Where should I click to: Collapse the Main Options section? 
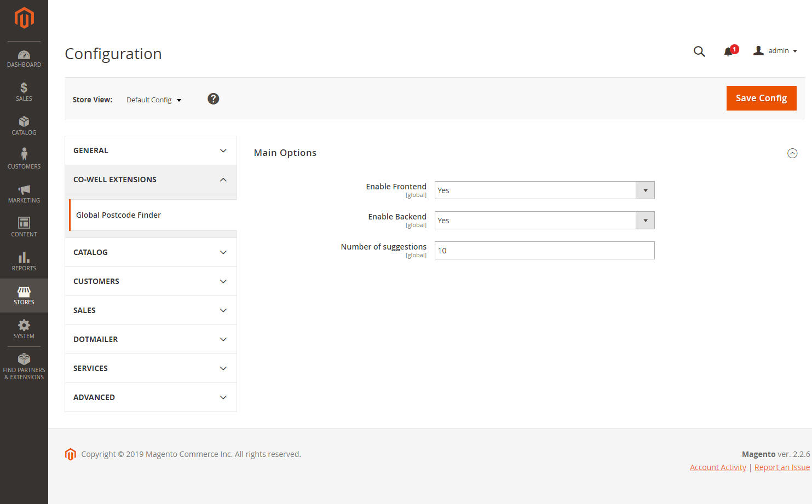(x=792, y=153)
